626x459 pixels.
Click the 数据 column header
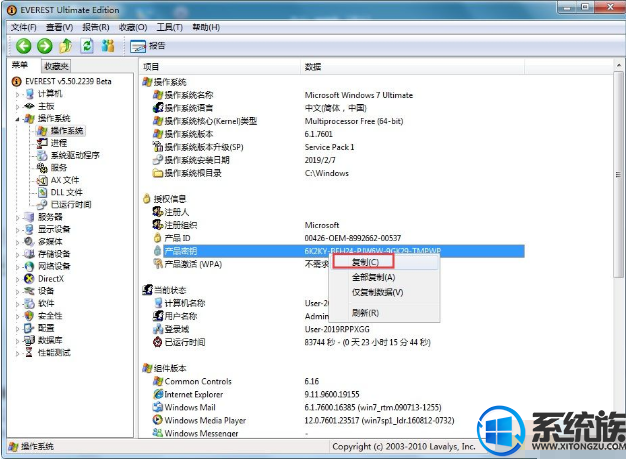click(x=412, y=67)
